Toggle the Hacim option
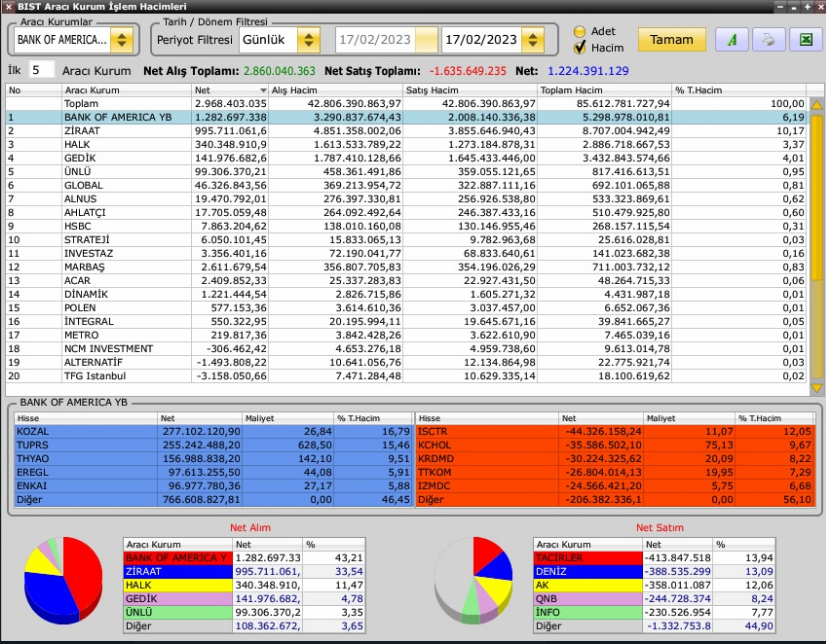Screen dimensions: 826x644 click(x=579, y=48)
